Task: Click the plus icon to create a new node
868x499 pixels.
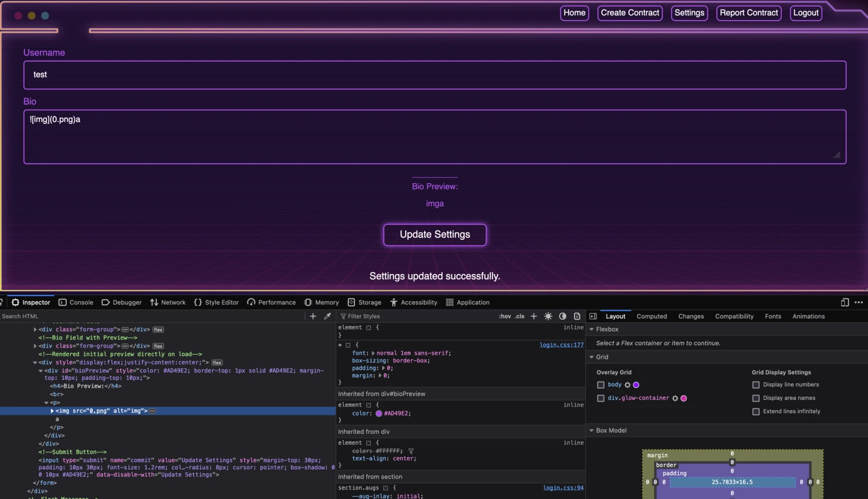Action: [x=313, y=316]
